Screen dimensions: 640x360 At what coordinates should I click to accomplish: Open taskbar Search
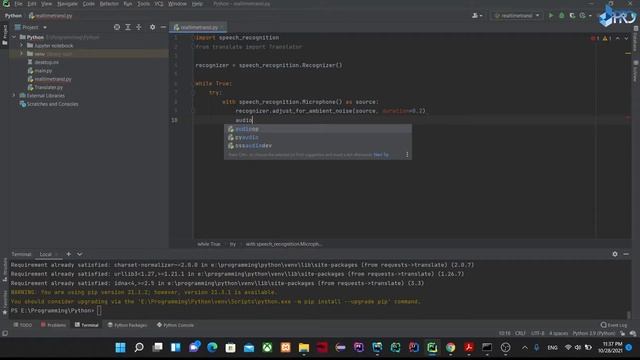point(139,347)
